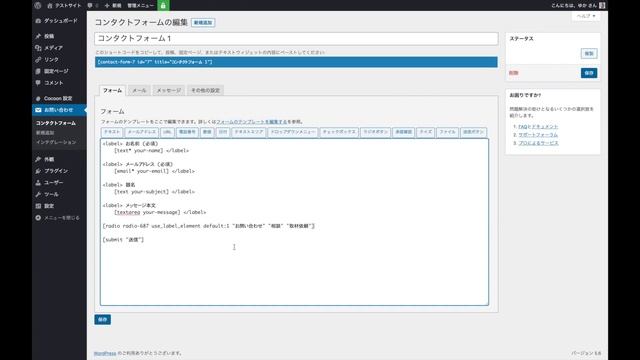The width and height of the screenshot is (640, 360).
Task: Open こんにちは user account menu
Action: click(x=578, y=5)
